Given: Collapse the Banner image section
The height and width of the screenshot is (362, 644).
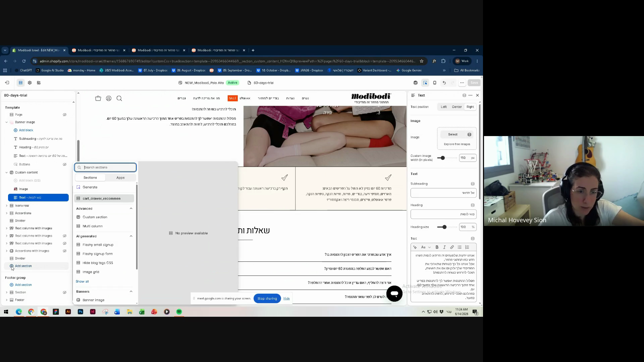Looking at the screenshot, I should click(6, 122).
